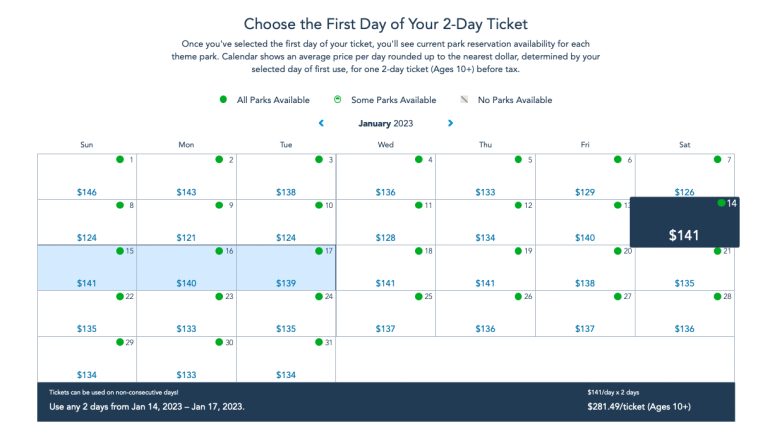Select January 1 priced at $146
This screenshot has height=428, width=770.
pyautogui.click(x=87, y=177)
